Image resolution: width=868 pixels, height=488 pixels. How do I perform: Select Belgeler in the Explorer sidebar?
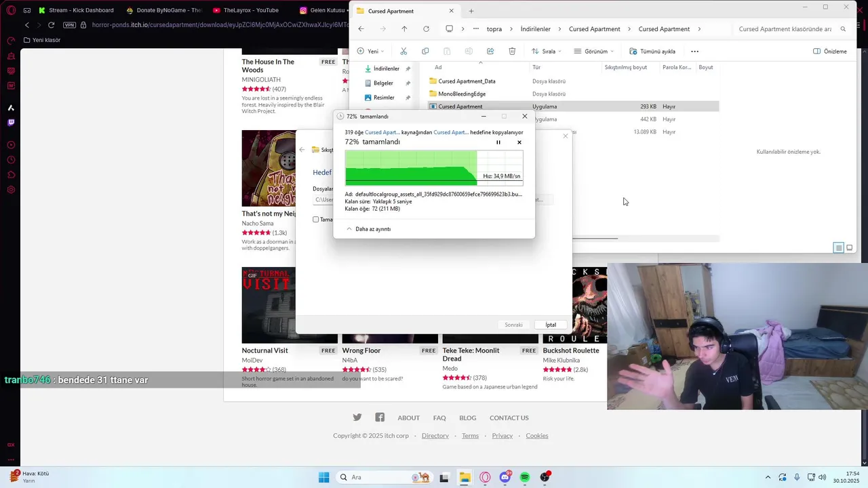(x=384, y=83)
